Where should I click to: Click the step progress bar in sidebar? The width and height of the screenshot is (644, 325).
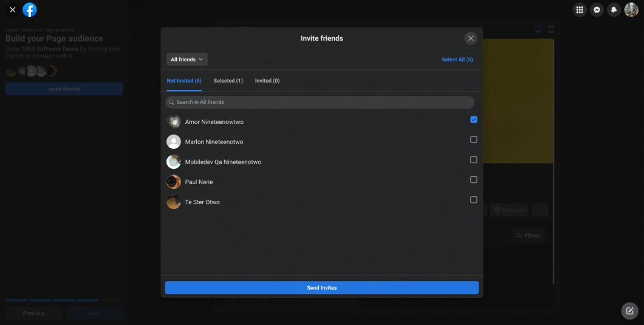[x=64, y=300]
